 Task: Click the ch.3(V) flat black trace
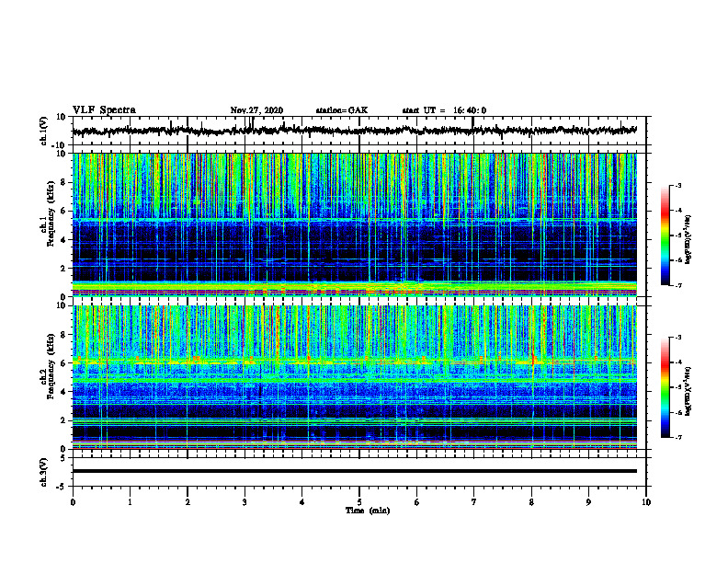pos(355,471)
